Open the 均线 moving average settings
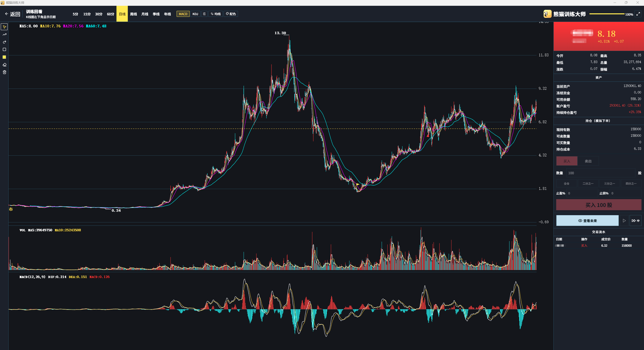 point(216,14)
